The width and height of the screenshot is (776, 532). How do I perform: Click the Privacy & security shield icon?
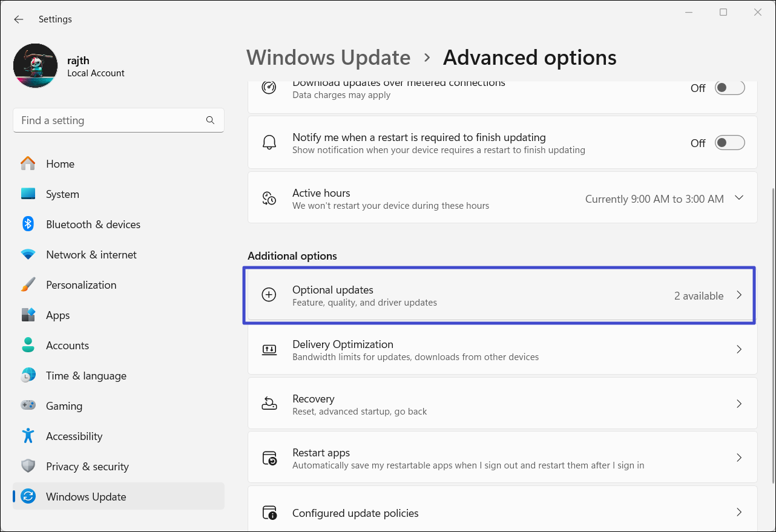coord(28,467)
